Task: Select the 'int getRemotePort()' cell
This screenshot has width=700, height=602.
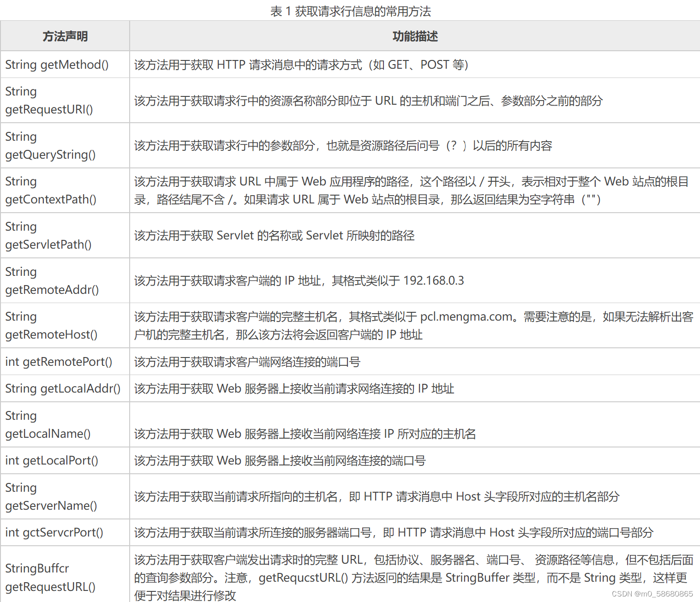Action: [65, 362]
